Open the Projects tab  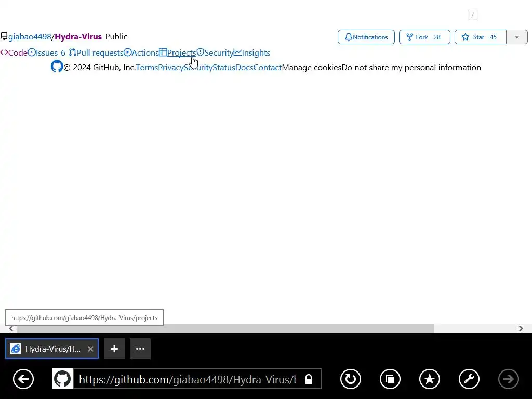[x=178, y=52]
